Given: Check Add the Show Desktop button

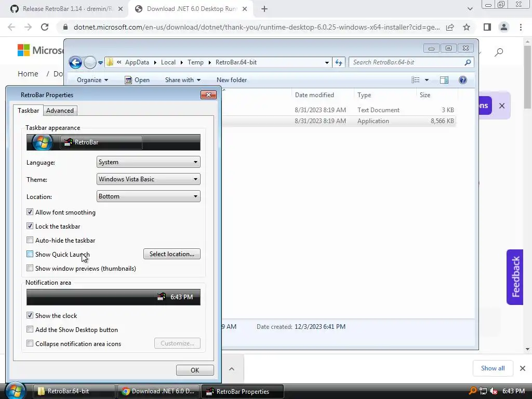Looking at the screenshot, I should tap(30, 329).
